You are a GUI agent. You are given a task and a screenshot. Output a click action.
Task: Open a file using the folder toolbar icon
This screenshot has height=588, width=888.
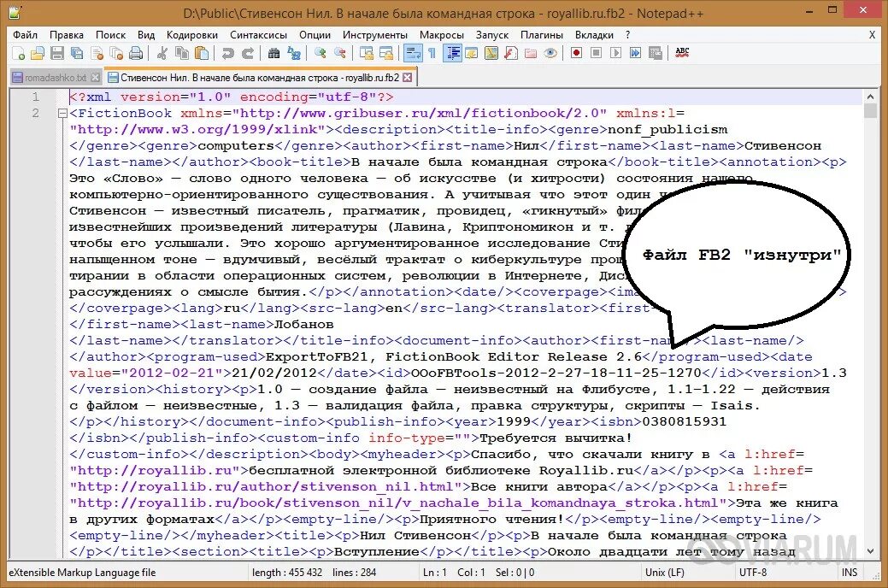(x=38, y=53)
